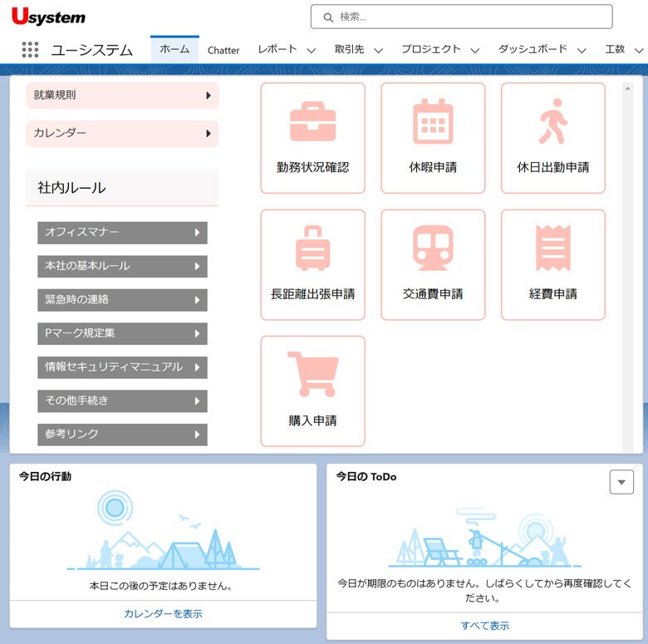Open 情報セキュリティマニュアル
This screenshot has height=644, width=648.
[x=122, y=367]
